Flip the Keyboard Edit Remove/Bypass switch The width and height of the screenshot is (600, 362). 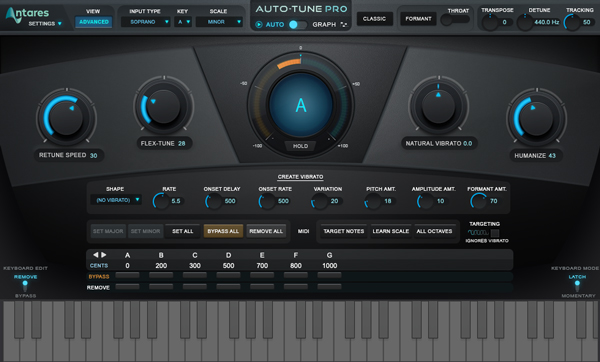tap(25, 285)
